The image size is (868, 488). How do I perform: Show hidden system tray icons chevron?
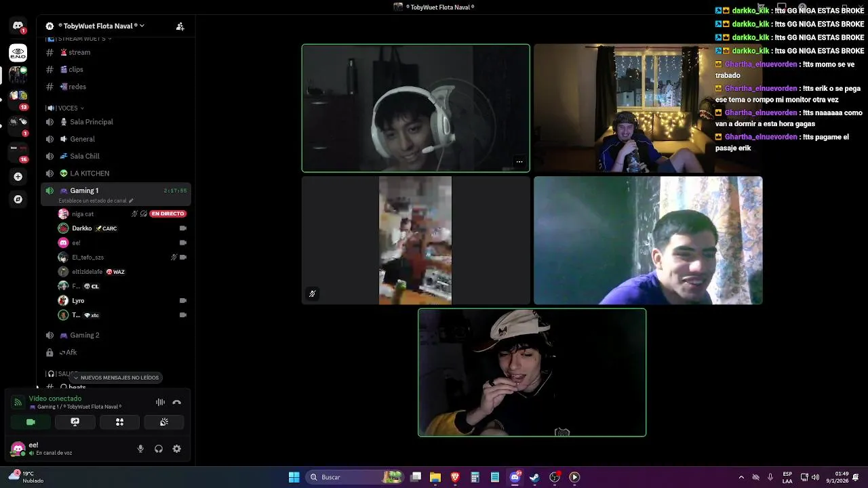(741, 477)
